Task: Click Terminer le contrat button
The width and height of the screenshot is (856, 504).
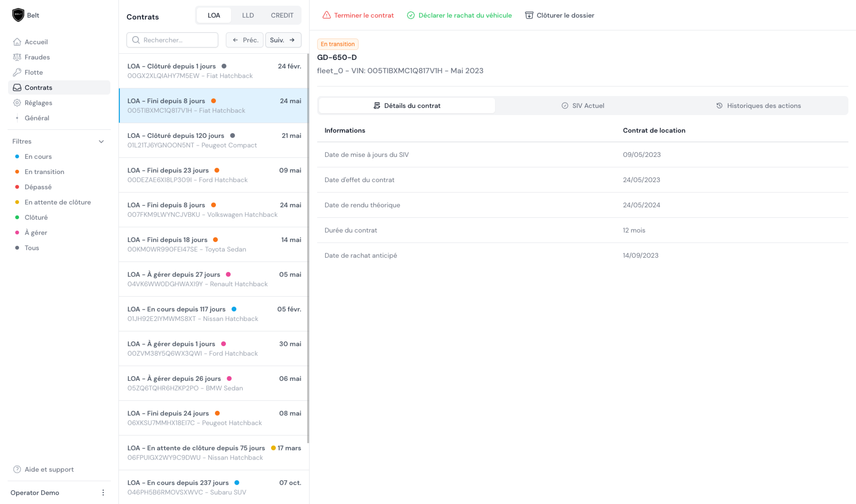Action: click(x=358, y=15)
